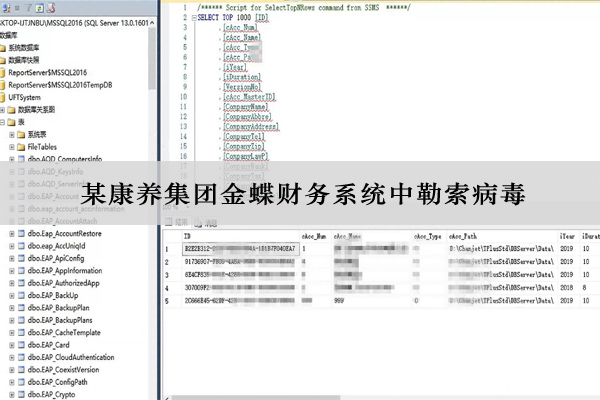Click the table icon of dbo.Eap_AccountRestore
600x400 pixels.
(21, 233)
